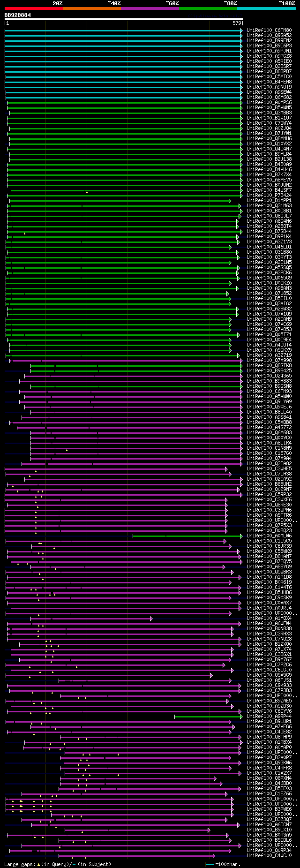Screen dimensions: 300x868
Task: Select the UniRef100_C5RP32 label
Action: coord(269,495)
